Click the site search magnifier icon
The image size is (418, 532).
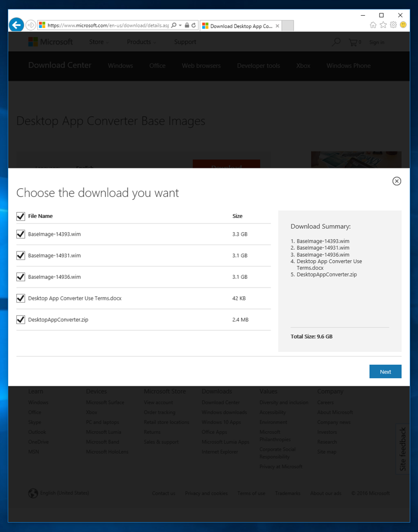click(336, 42)
